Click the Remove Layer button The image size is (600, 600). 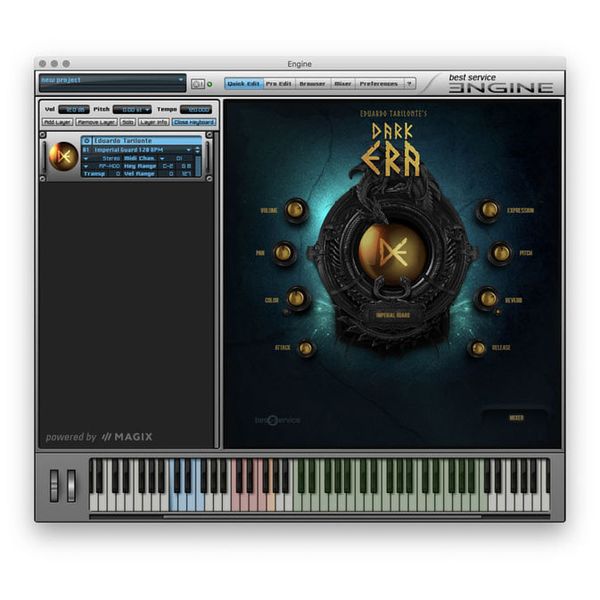click(x=96, y=122)
